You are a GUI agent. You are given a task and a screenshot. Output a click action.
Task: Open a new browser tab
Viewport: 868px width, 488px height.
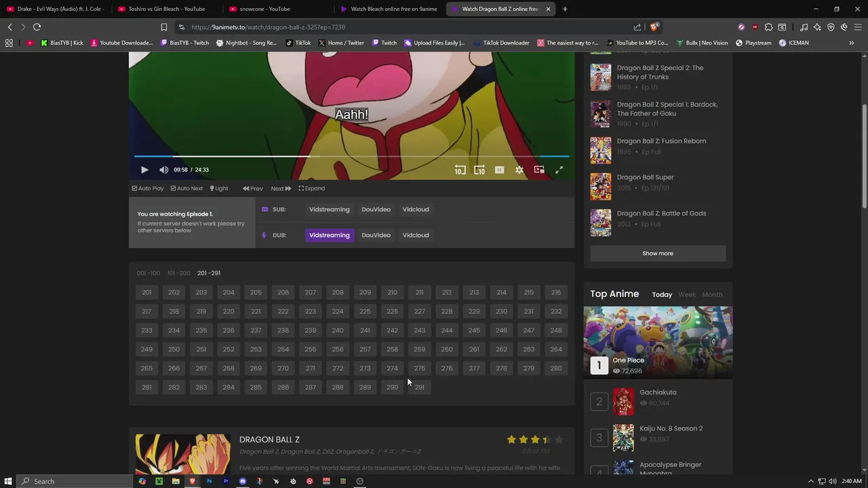565,9
